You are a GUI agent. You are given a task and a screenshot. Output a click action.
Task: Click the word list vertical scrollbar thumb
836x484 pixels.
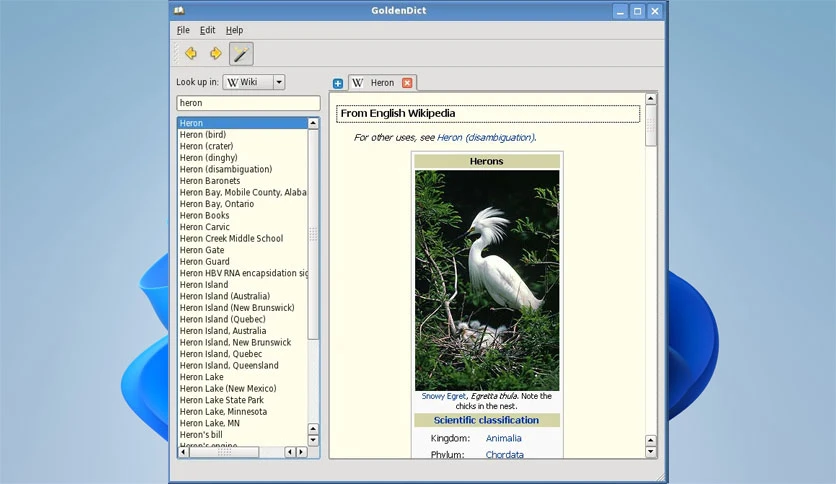[x=313, y=234]
